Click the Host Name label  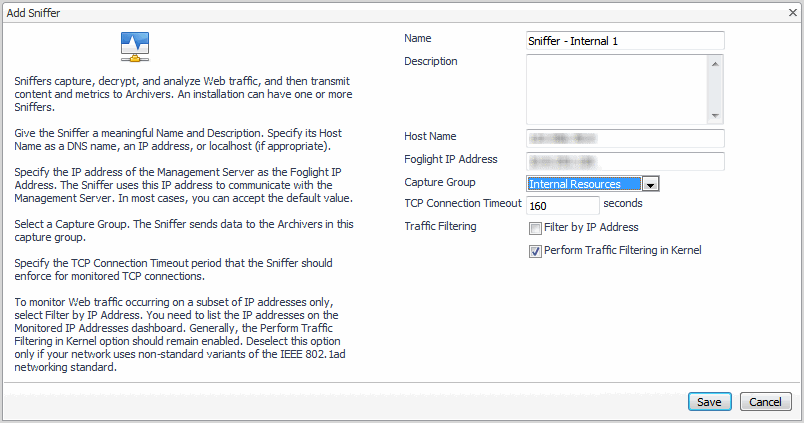431,136
